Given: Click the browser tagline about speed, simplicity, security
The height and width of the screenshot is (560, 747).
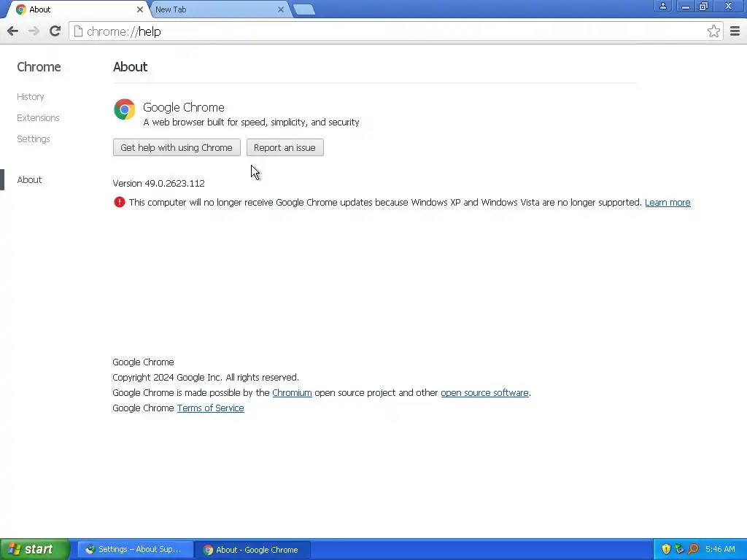Looking at the screenshot, I should coord(251,122).
